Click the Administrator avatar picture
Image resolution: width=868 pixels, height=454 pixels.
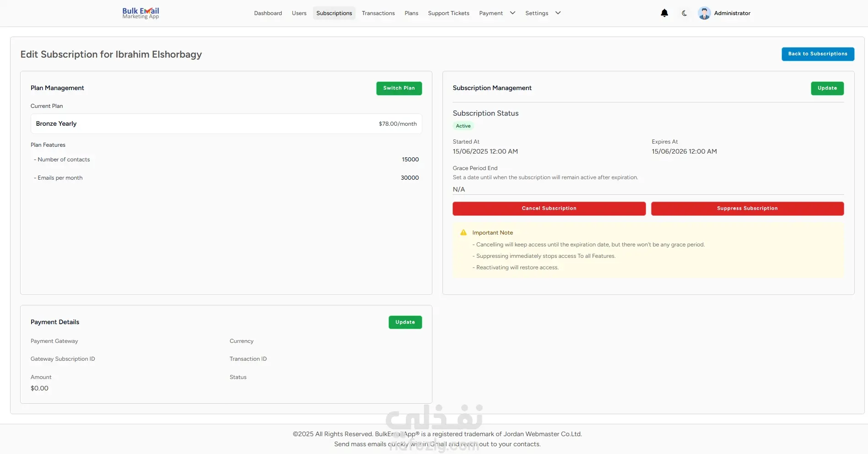coord(704,13)
